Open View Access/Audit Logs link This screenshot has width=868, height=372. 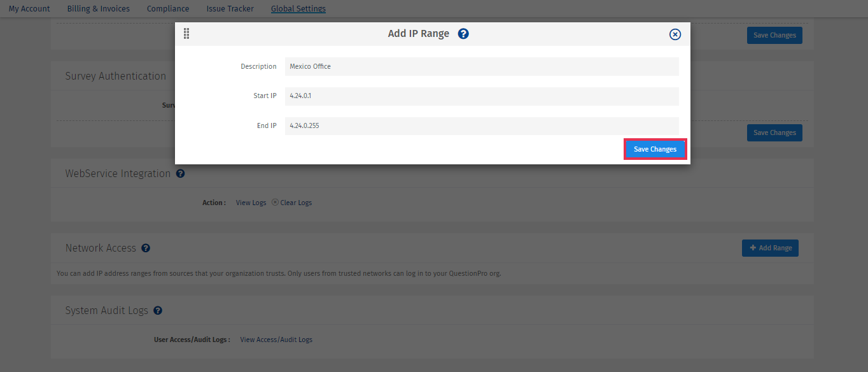(x=276, y=340)
